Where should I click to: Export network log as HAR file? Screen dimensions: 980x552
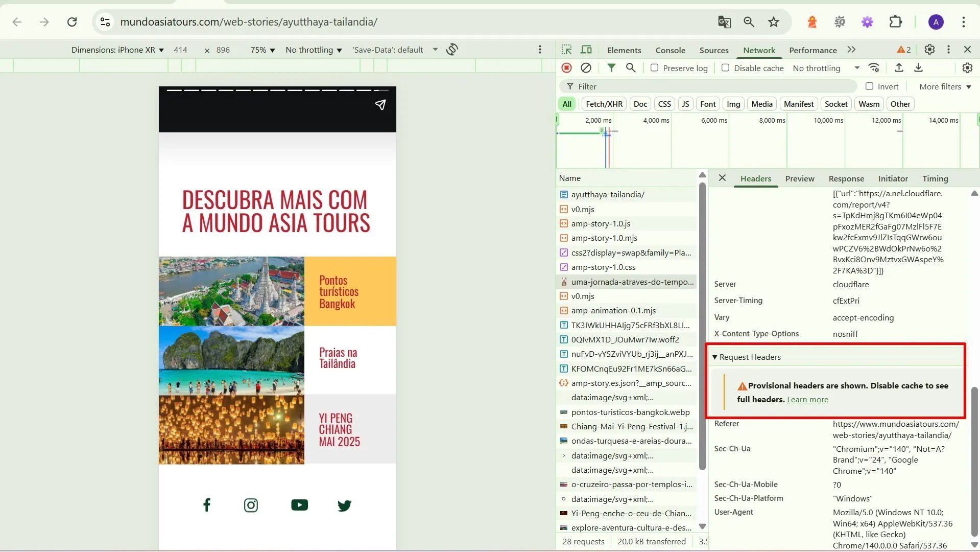click(x=918, y=67)
